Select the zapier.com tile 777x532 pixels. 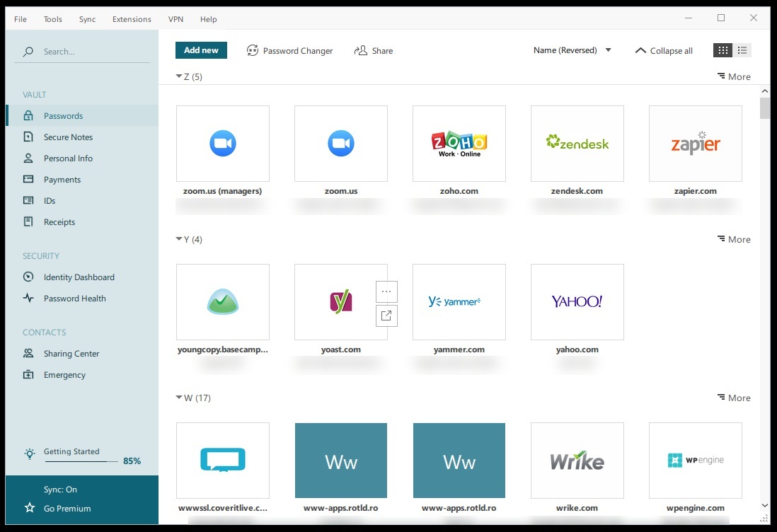695,143
